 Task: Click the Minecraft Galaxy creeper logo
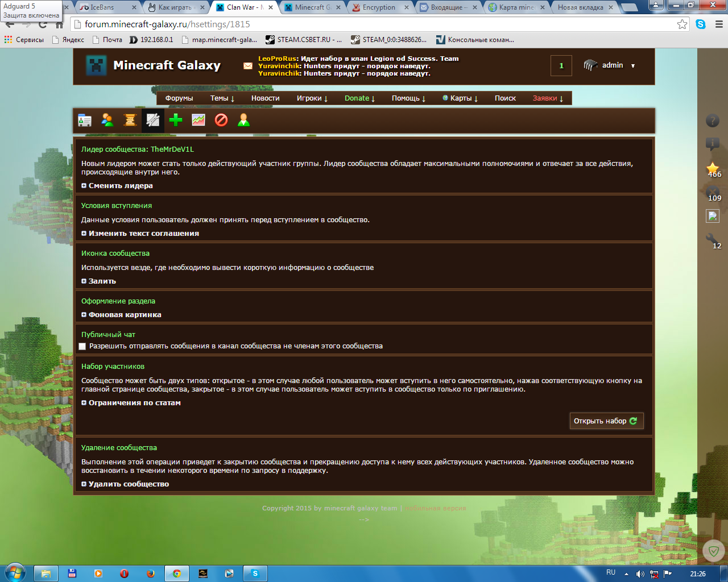pyautogui.click(x=96, y=65)
